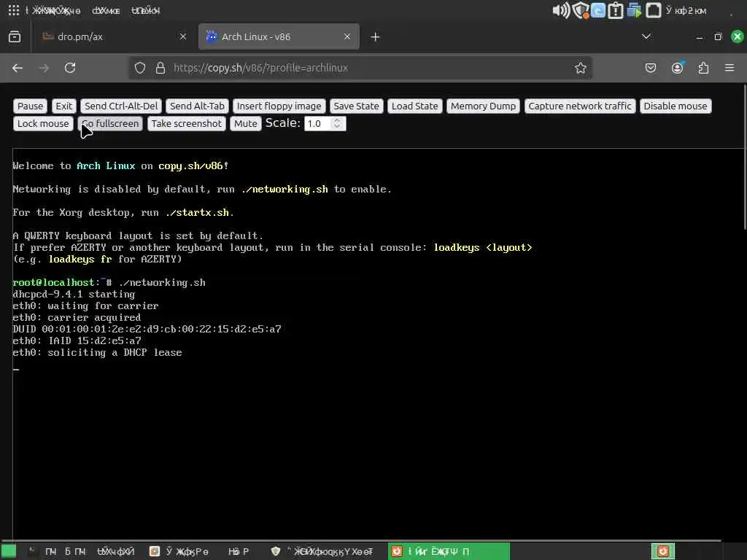Open the clock text in top panel
Screen dimensions: 747x560
pyautogui.click(x=686, y=10)
